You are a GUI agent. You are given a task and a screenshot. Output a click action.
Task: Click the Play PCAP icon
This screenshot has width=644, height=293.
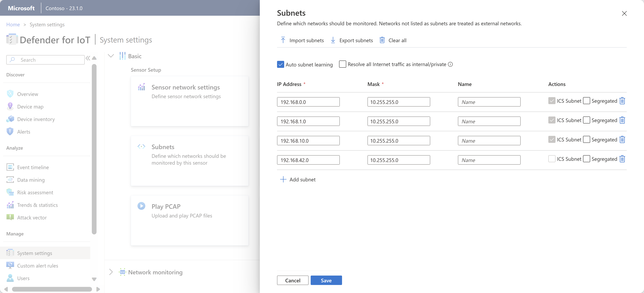pos(141,206)
